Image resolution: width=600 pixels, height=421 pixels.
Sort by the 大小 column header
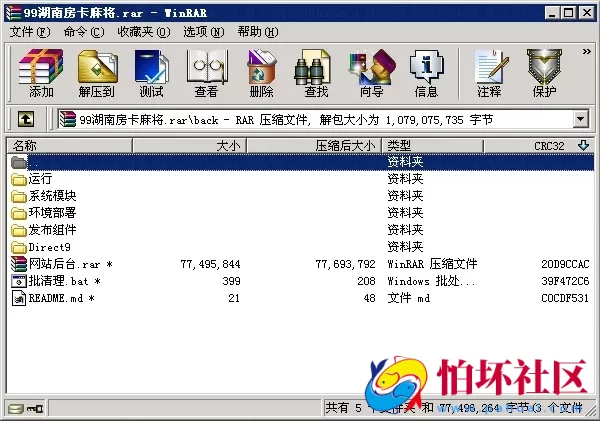189,146
